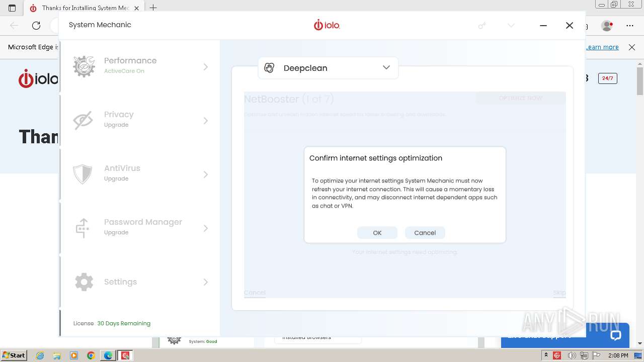The image size is (644, 362).
Task: Click the key icon in System Mechanic title bar
Action: [x=482, y=25]
